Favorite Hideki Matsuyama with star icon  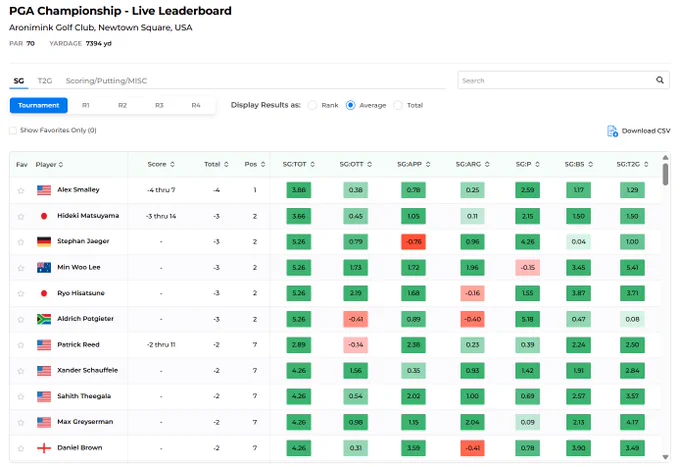coord(20,216)
